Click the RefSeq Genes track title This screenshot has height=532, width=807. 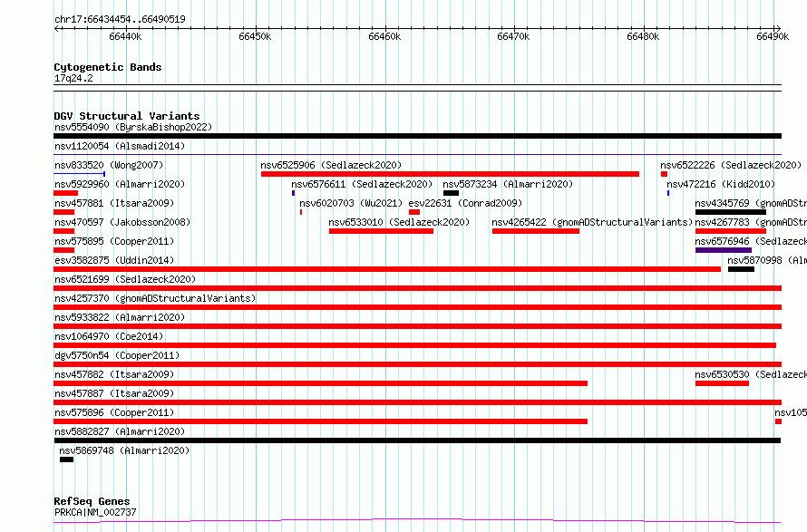[x=92, y=502]
